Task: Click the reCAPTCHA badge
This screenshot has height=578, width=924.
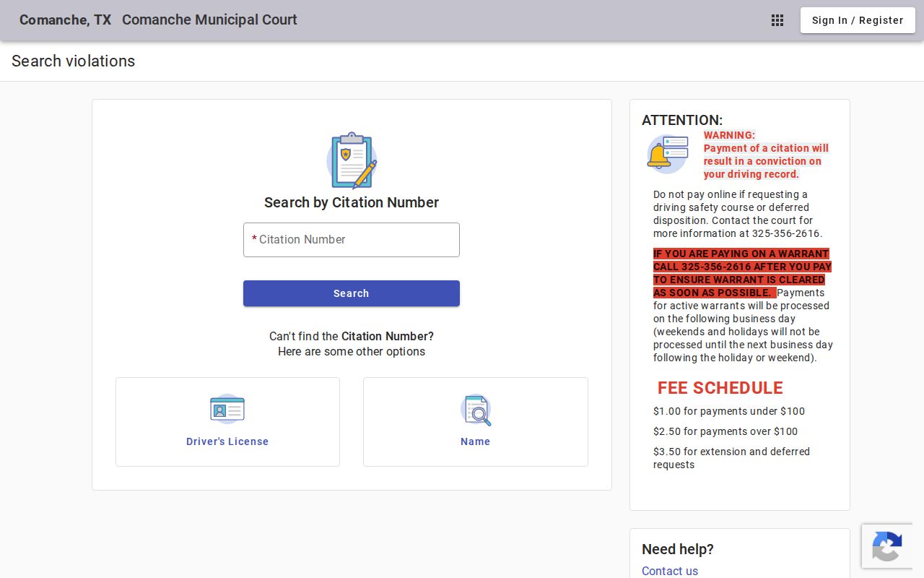Action: 887,546
